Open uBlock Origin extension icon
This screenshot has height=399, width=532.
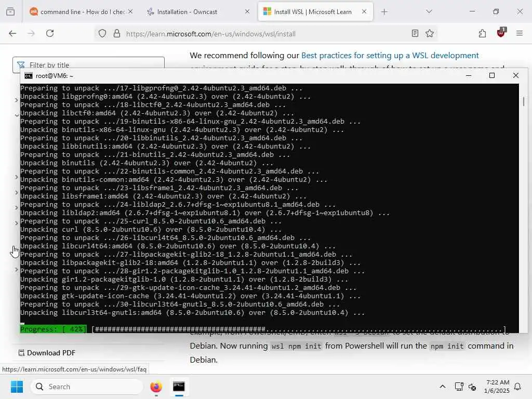coord(501,33)
